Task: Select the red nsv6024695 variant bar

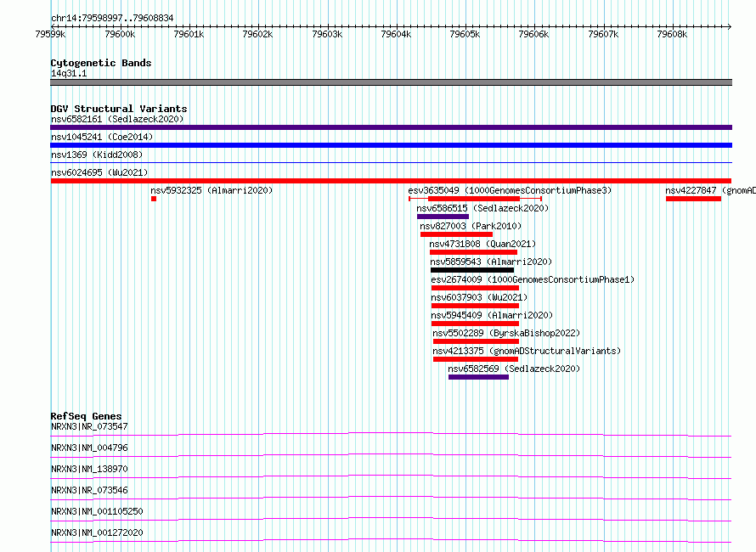Action: pos(391,181)
